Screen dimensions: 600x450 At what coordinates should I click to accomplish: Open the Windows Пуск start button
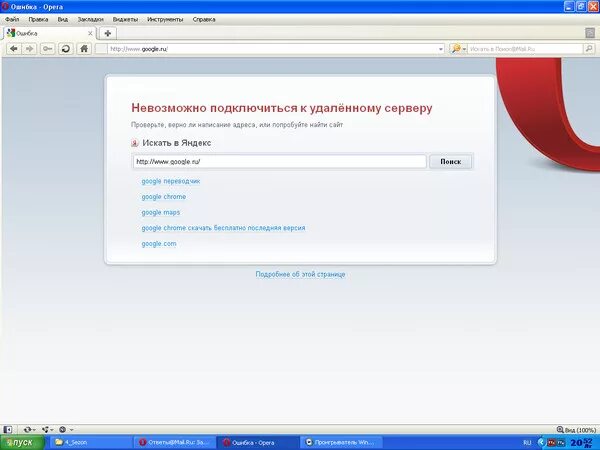pos(22,443)
